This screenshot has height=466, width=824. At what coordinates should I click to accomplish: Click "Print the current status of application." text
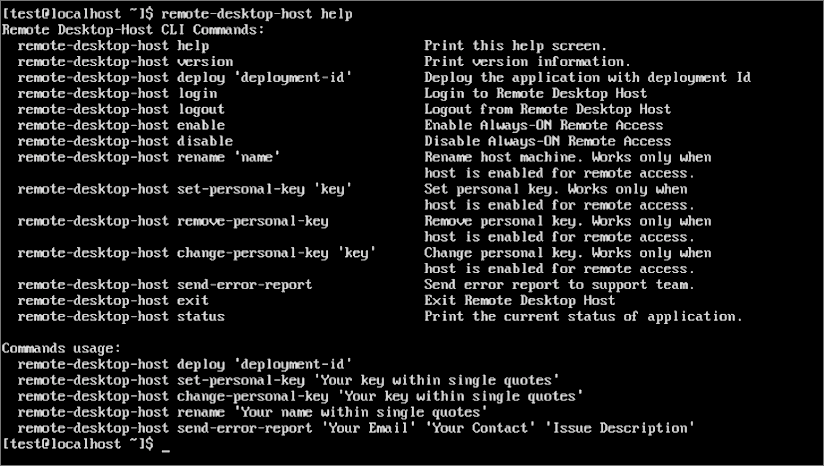pos(583,317)
